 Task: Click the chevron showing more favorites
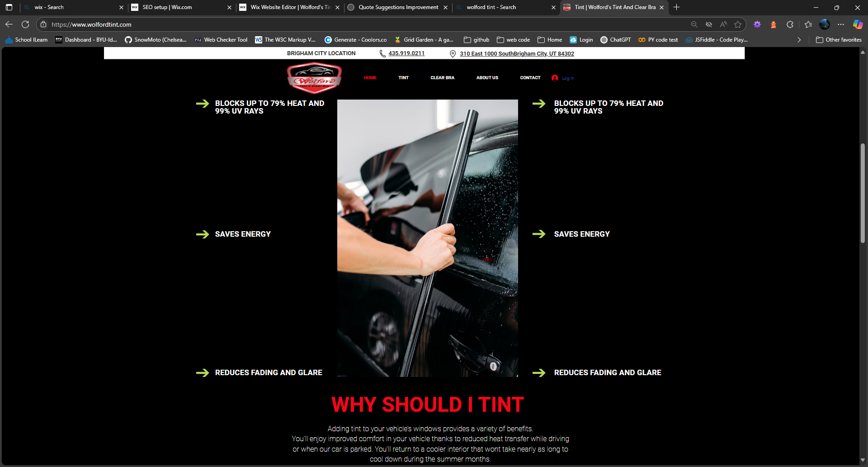click(799, 40)
